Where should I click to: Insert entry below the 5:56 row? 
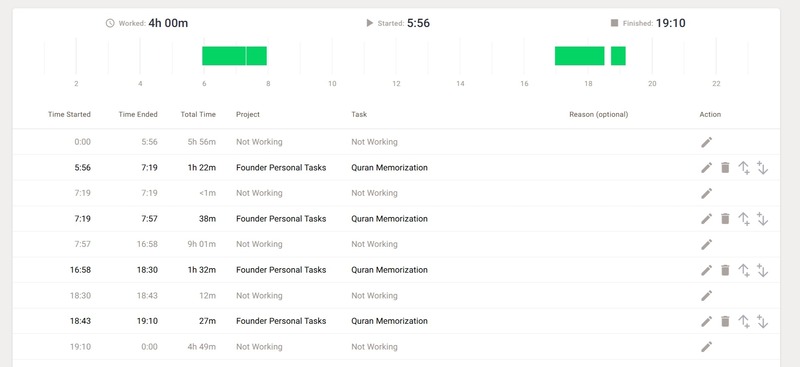coord(762,168)
